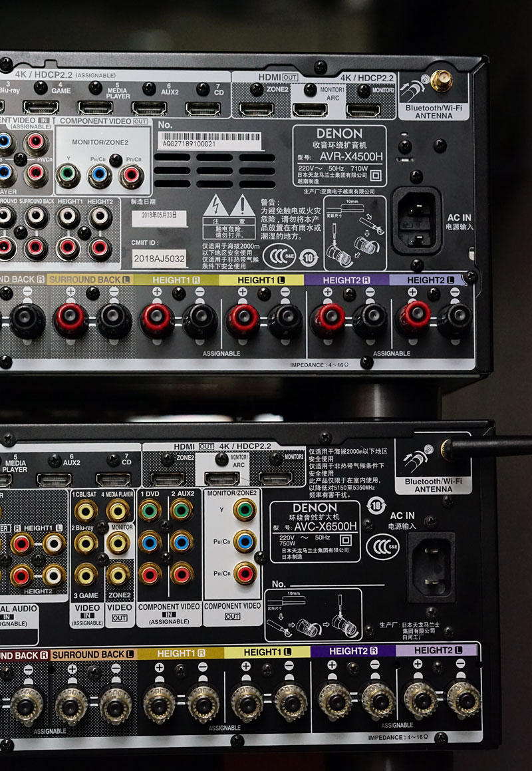This screenshot has width=532, height=771.
Task: Click the green 1 DVD component input jack
Action: click(x=150, y=510)
